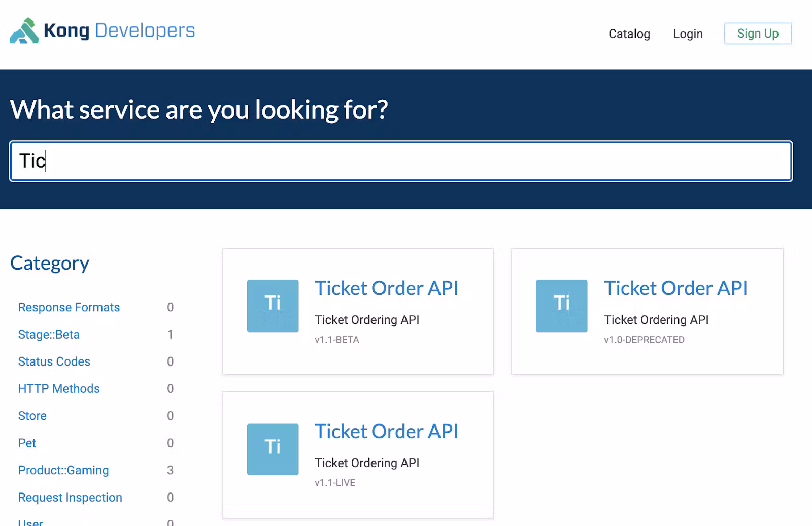Select the Pet category filter
812x526 pixels.
[x=27, y=443]
